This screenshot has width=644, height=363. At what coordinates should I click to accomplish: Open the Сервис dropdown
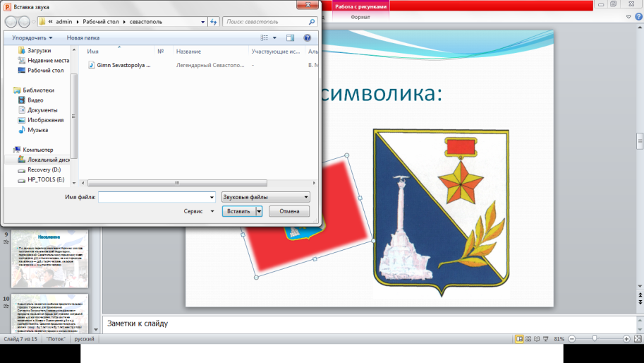pyautogui.click(x=199, y=211)
